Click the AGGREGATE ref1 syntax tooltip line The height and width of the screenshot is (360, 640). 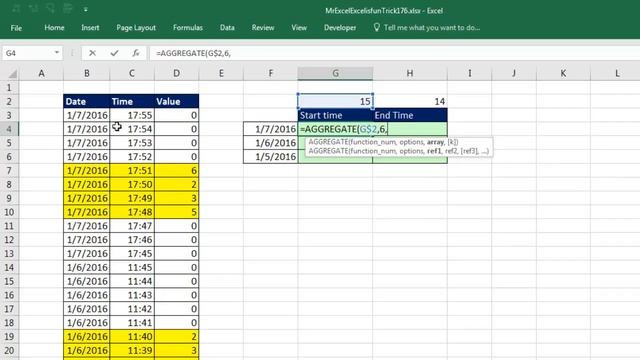point(398,151)
